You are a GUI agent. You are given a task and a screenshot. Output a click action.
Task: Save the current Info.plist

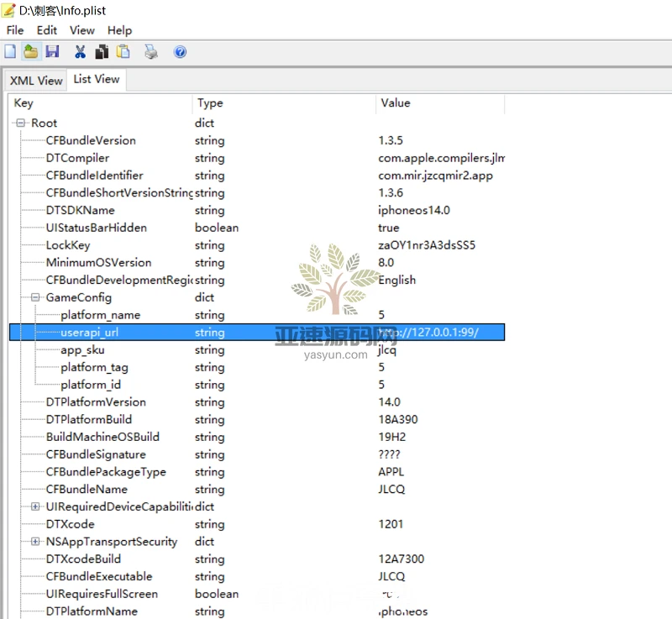click(x=53, y=51)
